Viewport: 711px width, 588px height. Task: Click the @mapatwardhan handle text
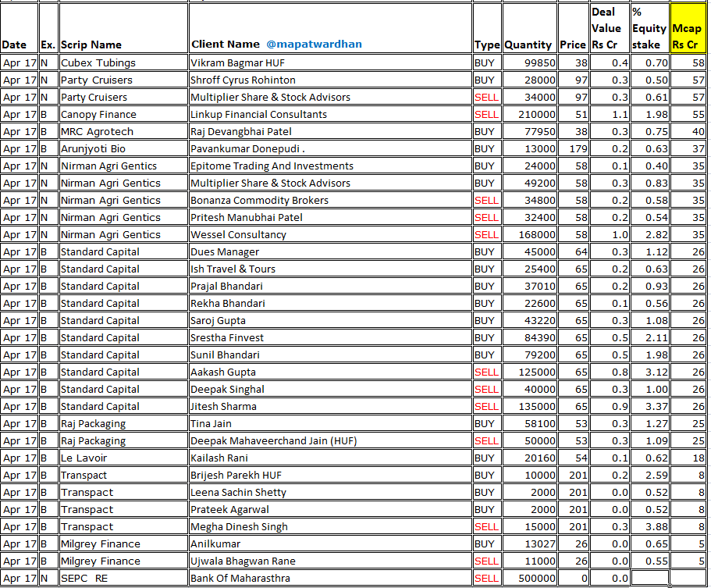point(314,44)
